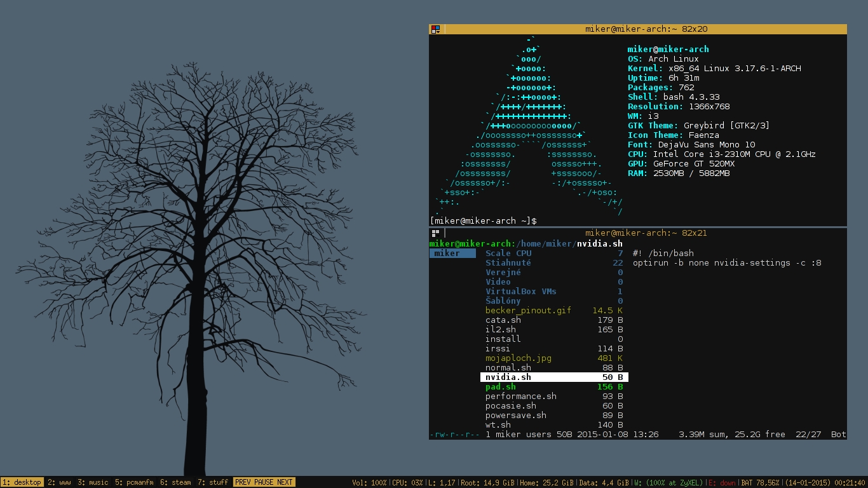Click the W: (100% at ZyXEL) wifi status
The width and height of the screenshot is (868, 488).
click(x=668, y=483)
